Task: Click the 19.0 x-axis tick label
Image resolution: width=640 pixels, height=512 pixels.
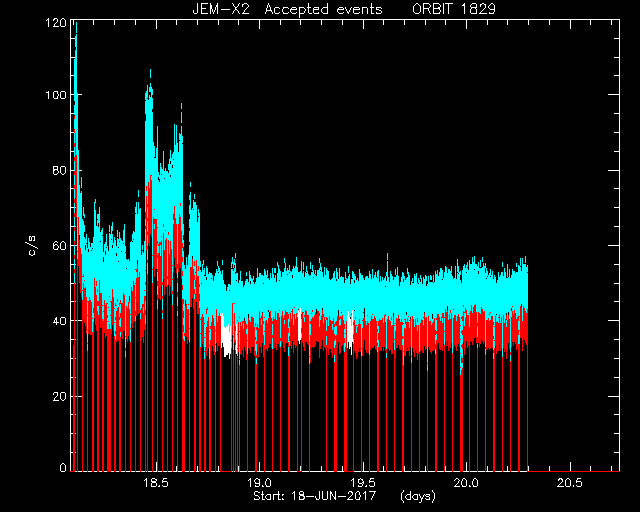Action: [259, 483]
